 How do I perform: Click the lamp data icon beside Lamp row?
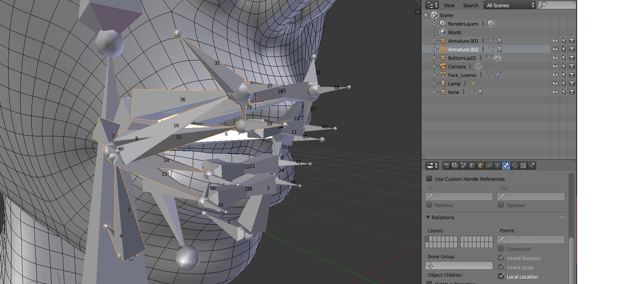point(473,83)
